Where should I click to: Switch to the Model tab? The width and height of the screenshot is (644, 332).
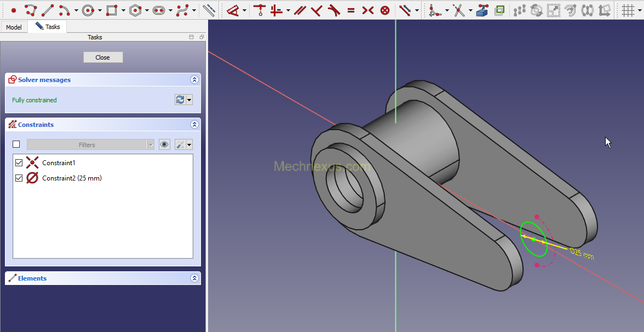pyautogui.click(x=14, y=27)
